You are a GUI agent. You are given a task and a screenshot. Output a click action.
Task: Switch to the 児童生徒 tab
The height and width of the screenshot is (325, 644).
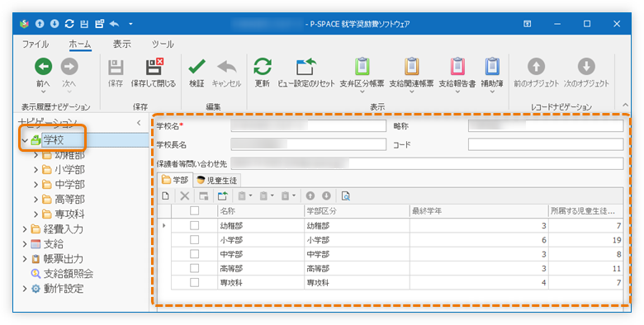(x=216, y=180)
